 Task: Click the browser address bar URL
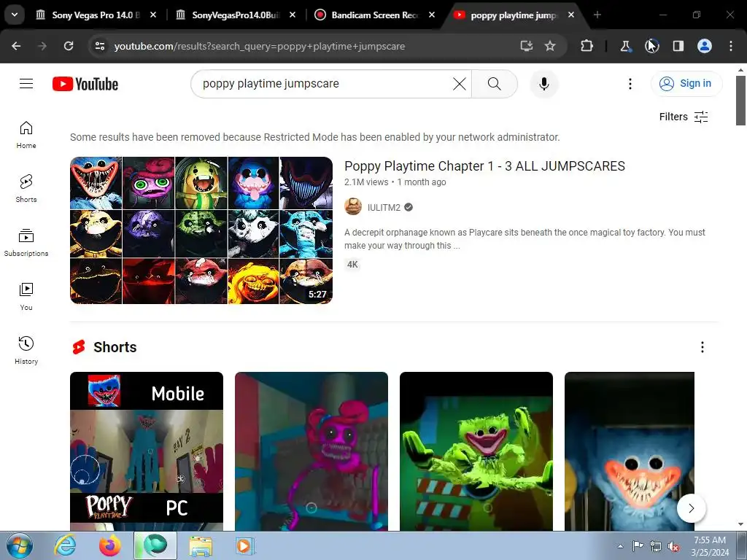click(x=260, y=46)
